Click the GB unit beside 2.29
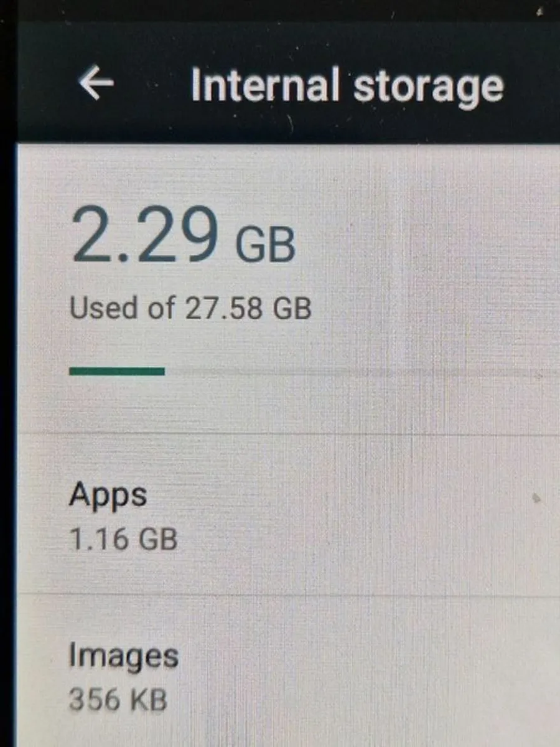The width and height of the screenshot is (560, 747). coord(265,243)
